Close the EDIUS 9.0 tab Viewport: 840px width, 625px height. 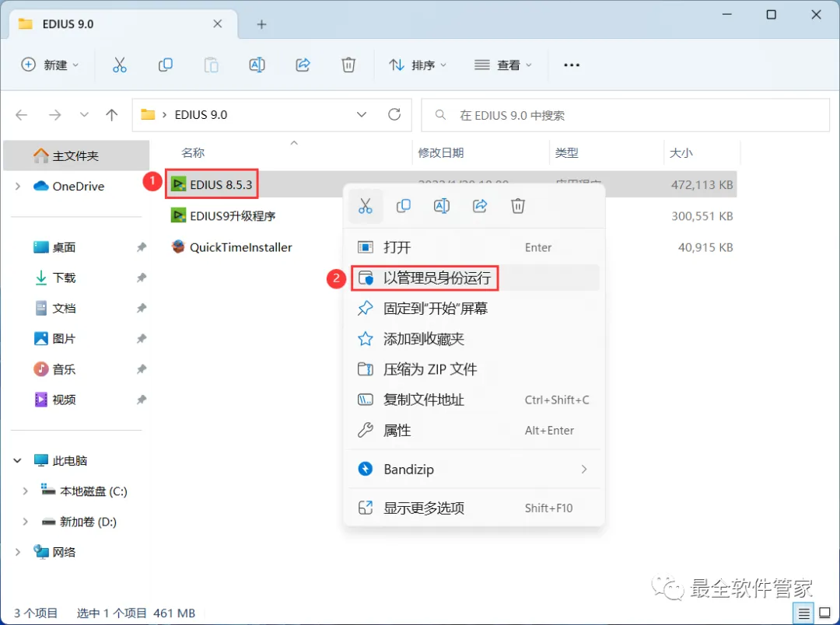click(218, 23)
